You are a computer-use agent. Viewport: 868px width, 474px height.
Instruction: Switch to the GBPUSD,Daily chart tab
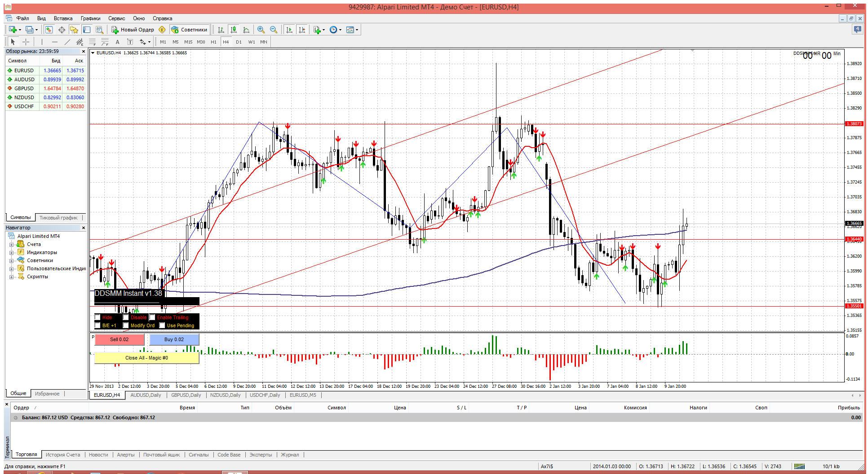pos(186,395)
